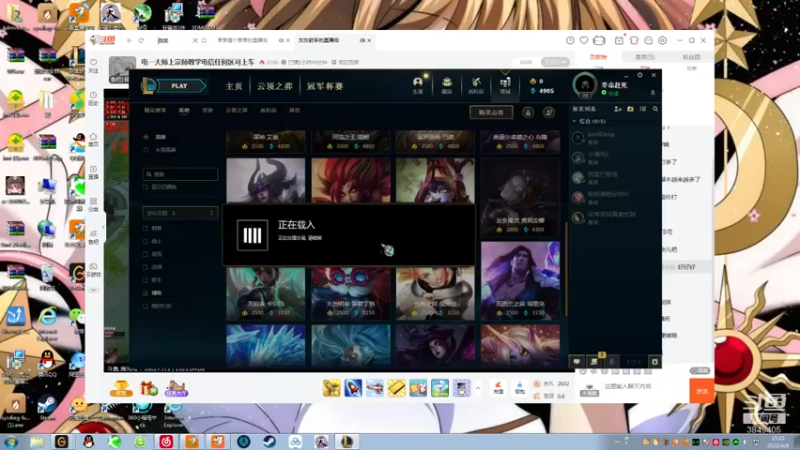
Task: Toggle the 法师 role checkbox
Action: pos(145,267)
